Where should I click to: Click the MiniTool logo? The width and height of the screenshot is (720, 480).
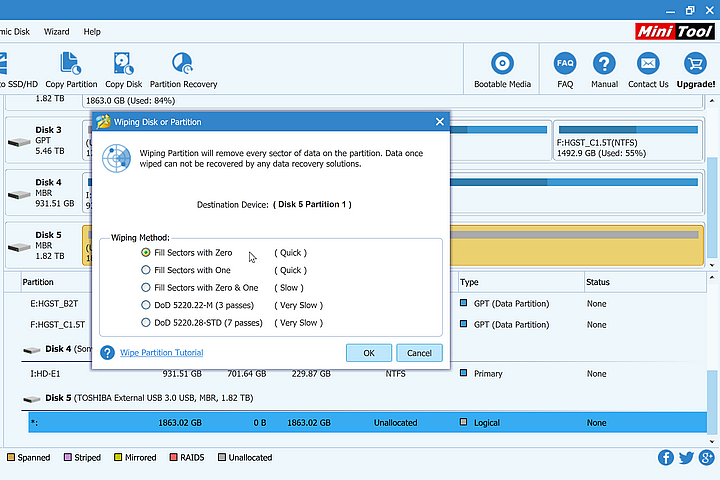coord(675,31)
